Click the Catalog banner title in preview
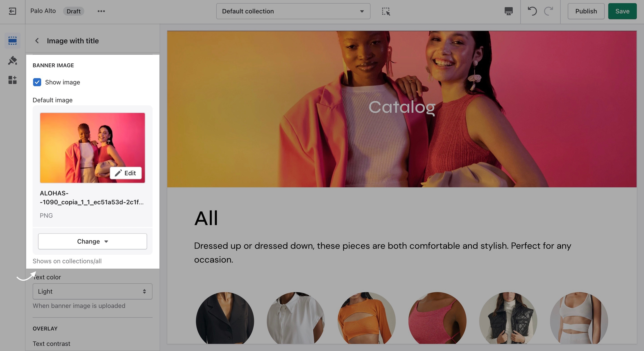 (402, 107)
